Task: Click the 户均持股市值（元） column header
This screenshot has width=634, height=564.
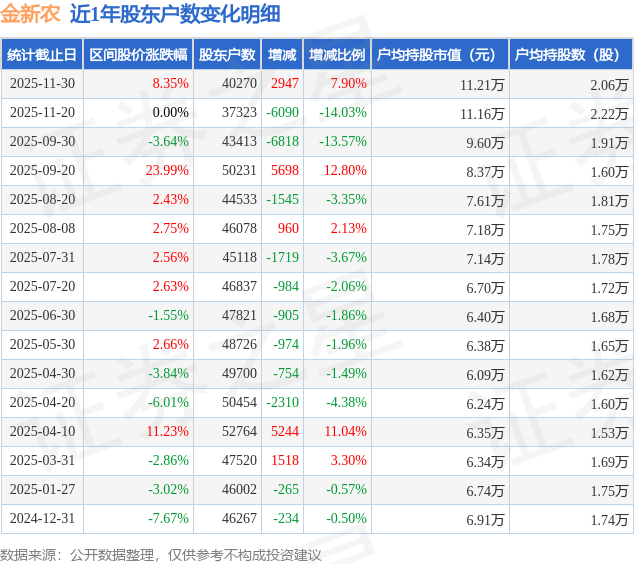Action: point(440,55)
